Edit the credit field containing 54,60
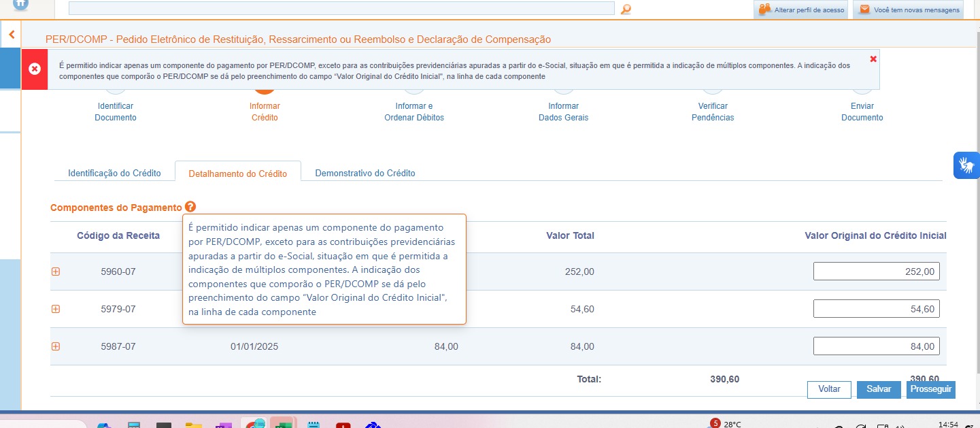 coord(877,309)
